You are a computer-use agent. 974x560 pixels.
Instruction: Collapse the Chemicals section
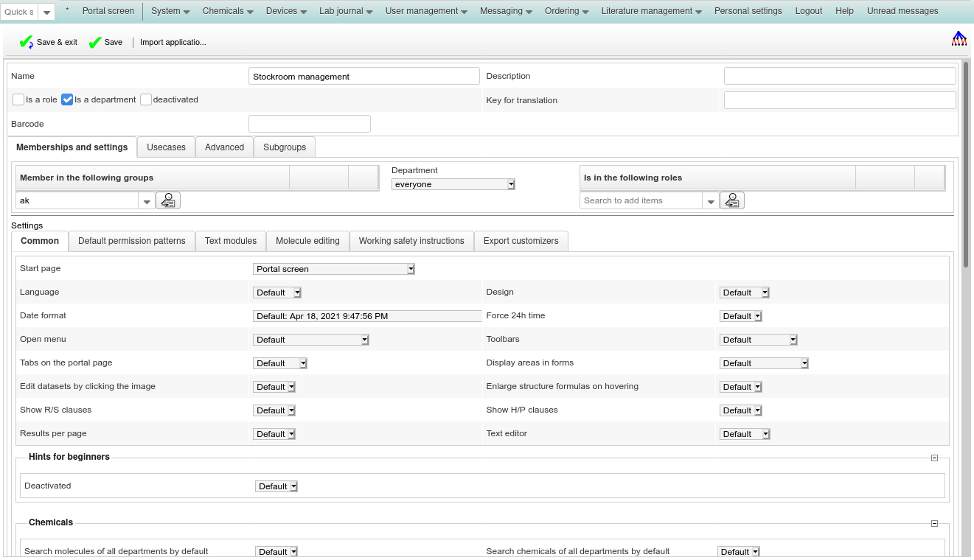click(934, 523)
